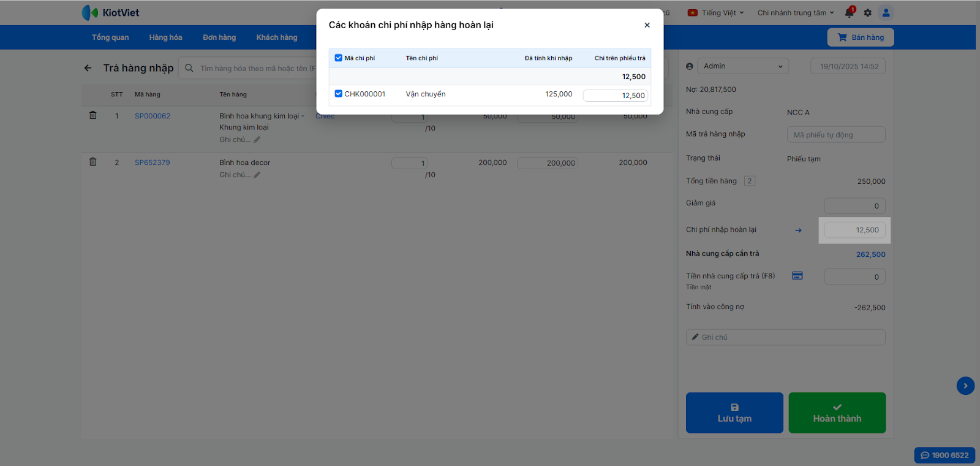Click the item count badge beside Tổng tiền hàng

(749, 181)
